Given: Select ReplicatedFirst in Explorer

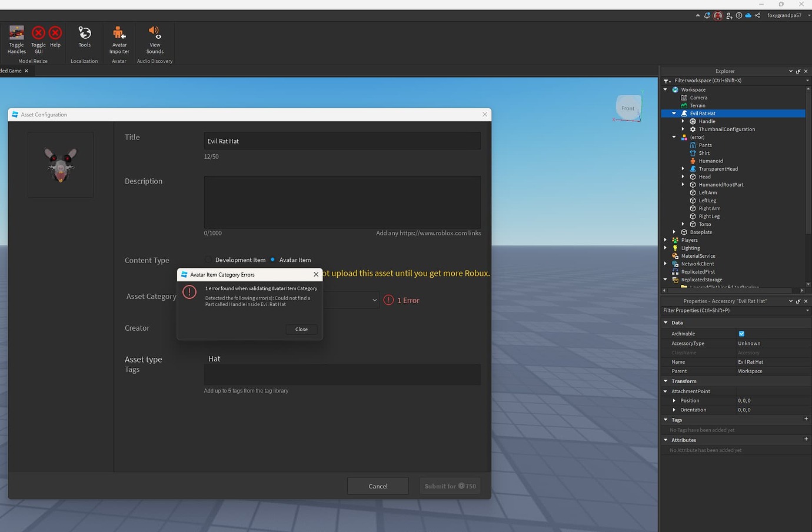Looking at the screenshot, I should (698, 272).
